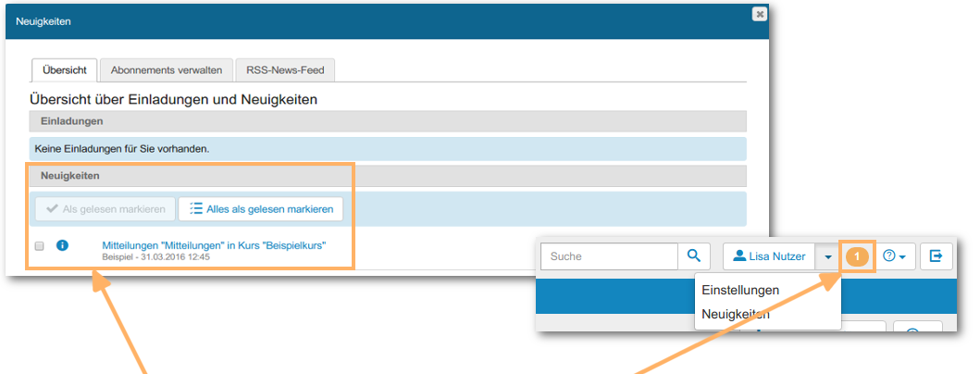This screenshot has width=980, height=374.
Task: Click the magnifier search button
Action: point(693,256)
